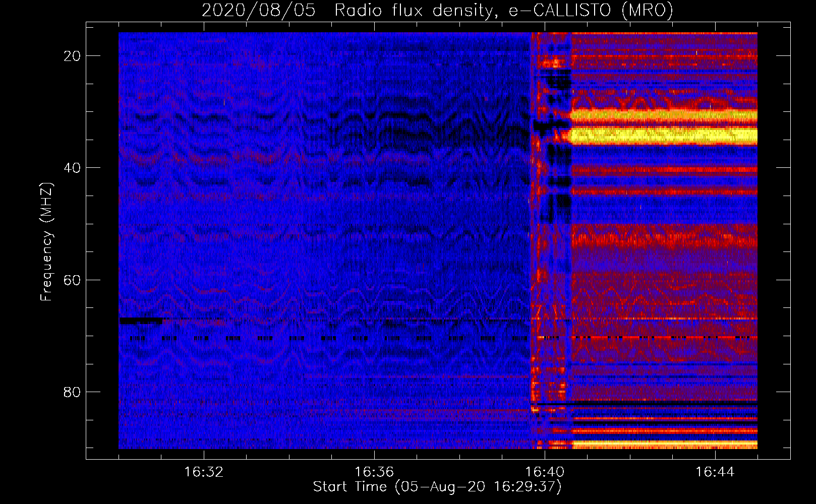Click the 20 MHz frequency tick label

coord(73,56)
